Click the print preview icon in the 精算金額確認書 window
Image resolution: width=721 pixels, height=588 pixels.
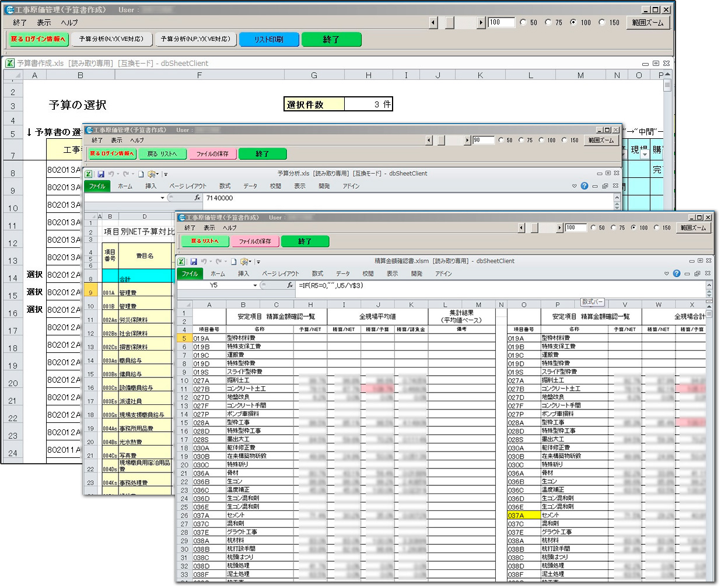click(x=245, y=261)
